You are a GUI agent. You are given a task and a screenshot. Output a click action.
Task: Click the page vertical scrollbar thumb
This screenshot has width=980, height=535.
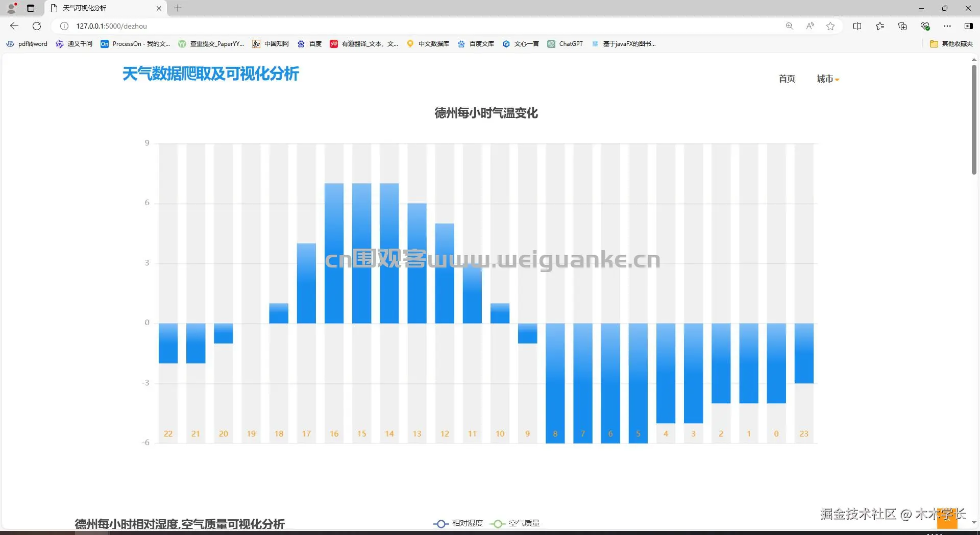point(974,120)
